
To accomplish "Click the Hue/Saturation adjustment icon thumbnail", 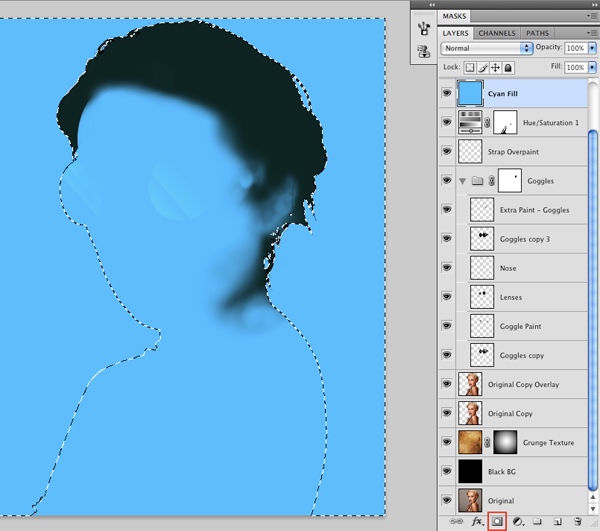I will tap(470, 122).
